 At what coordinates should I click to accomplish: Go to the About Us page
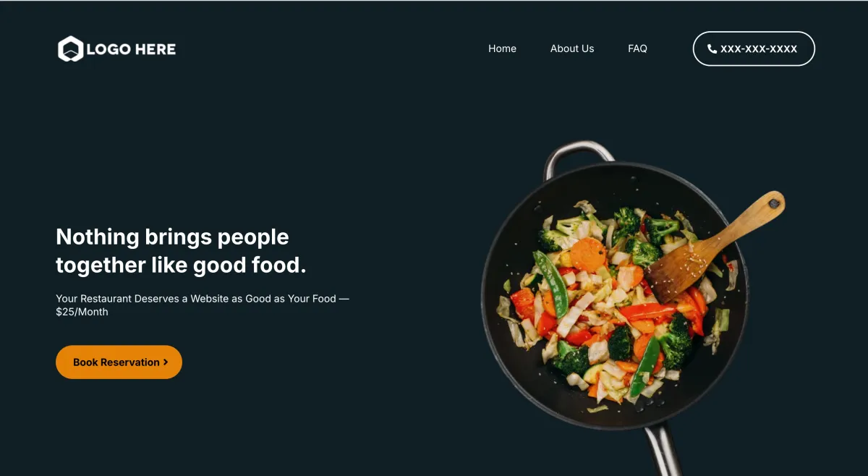click(x=572, y=48)
